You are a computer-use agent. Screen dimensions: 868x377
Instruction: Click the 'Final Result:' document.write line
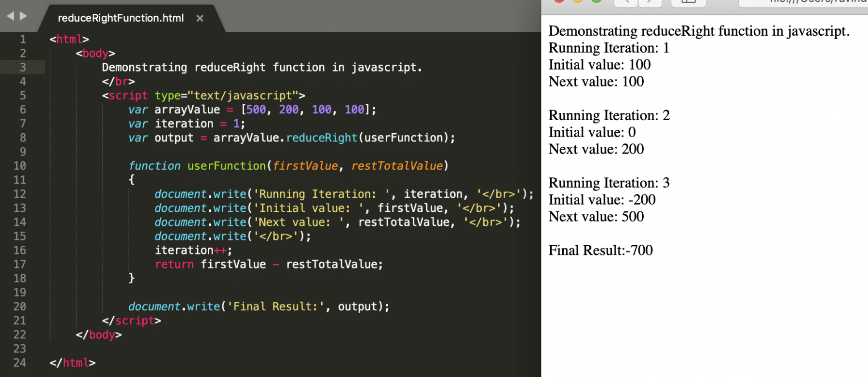(x=259, y=307)
